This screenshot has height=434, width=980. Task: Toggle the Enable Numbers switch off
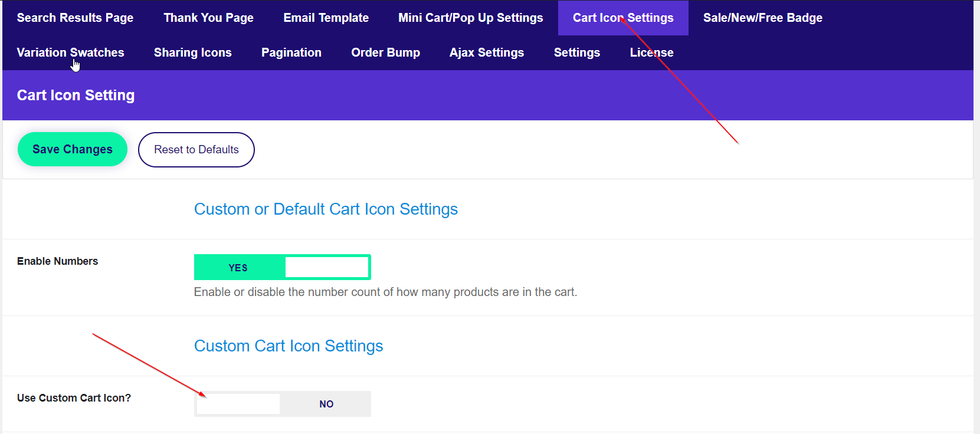(x=282, y=267)
